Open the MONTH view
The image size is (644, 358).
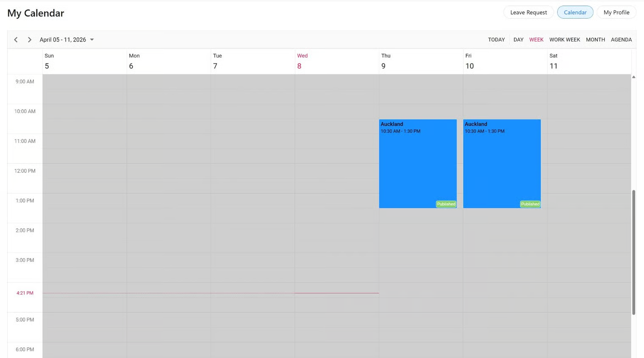point(595,40)
